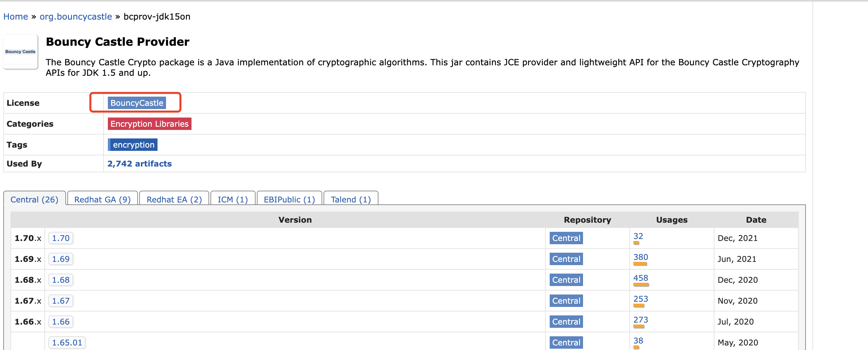Click the Bouncy Castle logo thumbnail
The width and height of the screenshot is (868, 350).
[x=21, y=52]
